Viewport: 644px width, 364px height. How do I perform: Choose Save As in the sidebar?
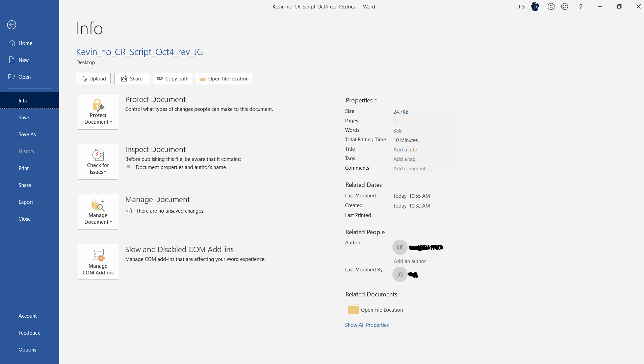(29, 135)
